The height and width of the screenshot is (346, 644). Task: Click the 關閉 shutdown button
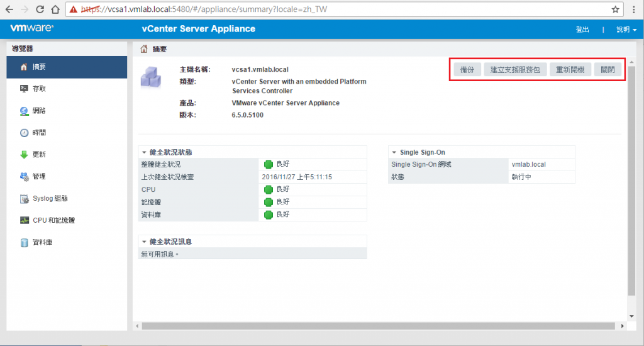[608, 69]
